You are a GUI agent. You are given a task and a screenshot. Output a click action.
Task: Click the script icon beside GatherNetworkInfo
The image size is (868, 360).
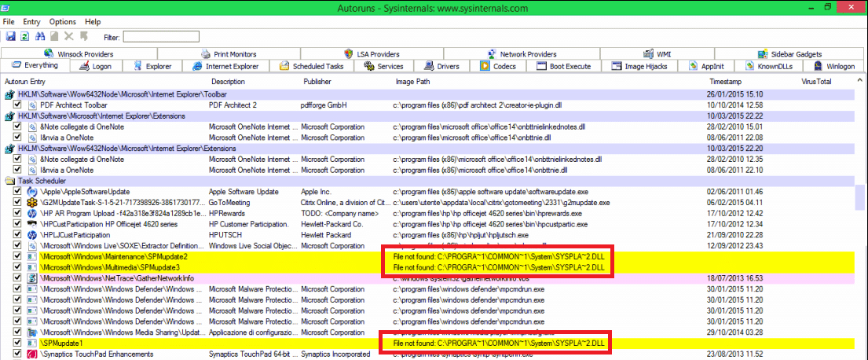tap(31, 278)
